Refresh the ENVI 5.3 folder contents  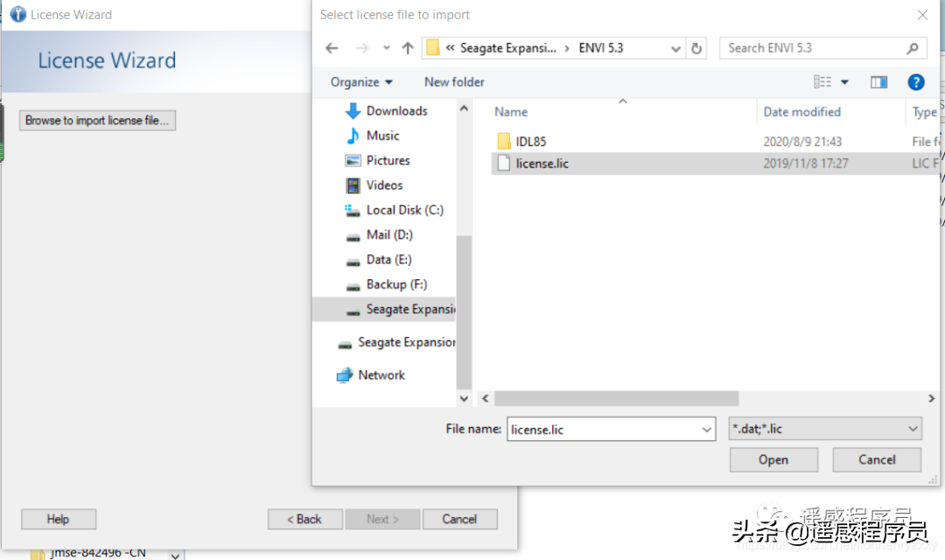coord(696,48)
